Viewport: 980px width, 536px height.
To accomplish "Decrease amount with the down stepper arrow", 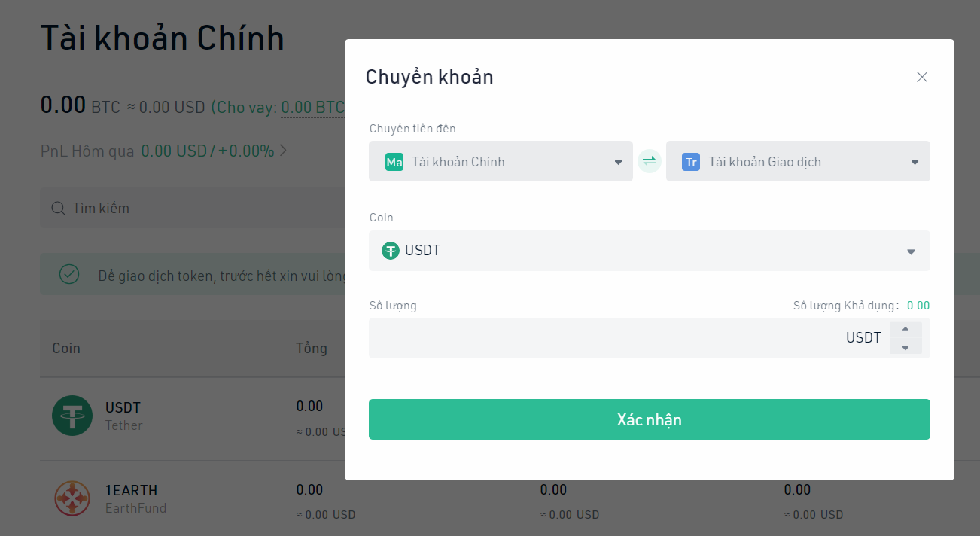I will pos(905,347).
